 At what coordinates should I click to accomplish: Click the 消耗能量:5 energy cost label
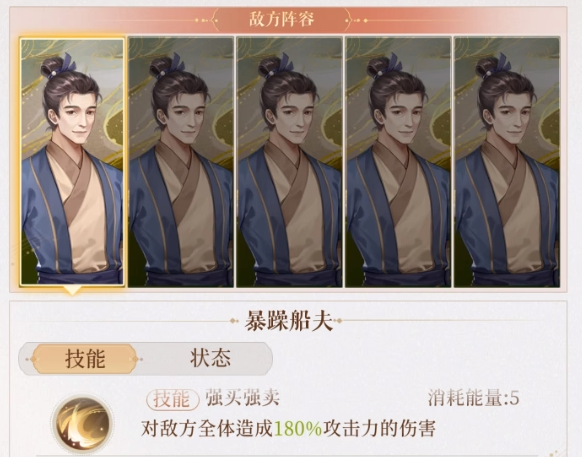tap(474, 398)
